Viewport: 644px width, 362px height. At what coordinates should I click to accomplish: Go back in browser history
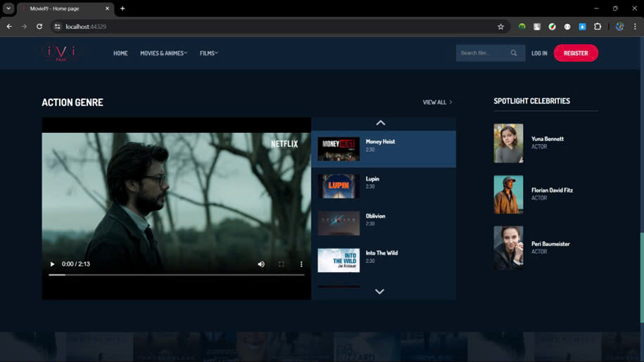9,26
